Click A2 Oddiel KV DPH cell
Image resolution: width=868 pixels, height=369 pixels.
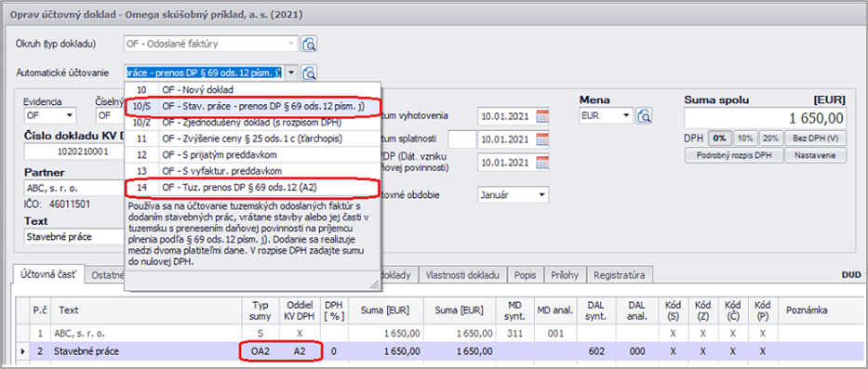(299, 350)
